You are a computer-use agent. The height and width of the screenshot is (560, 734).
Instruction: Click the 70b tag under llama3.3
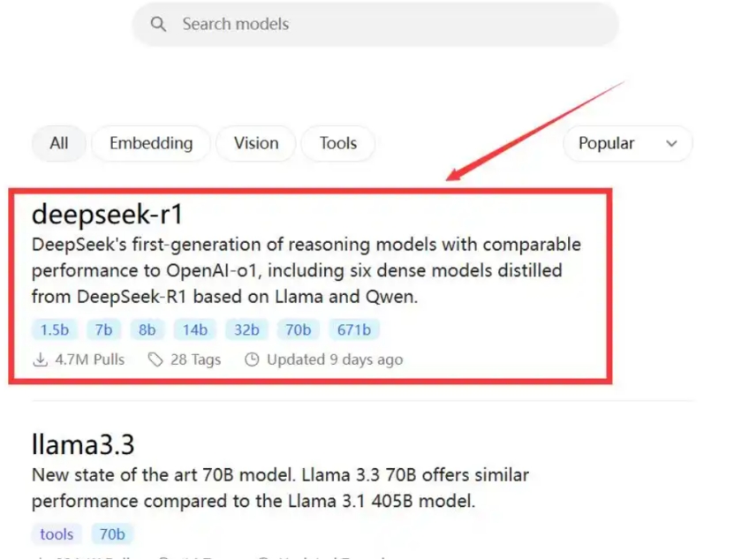[112, 534]
